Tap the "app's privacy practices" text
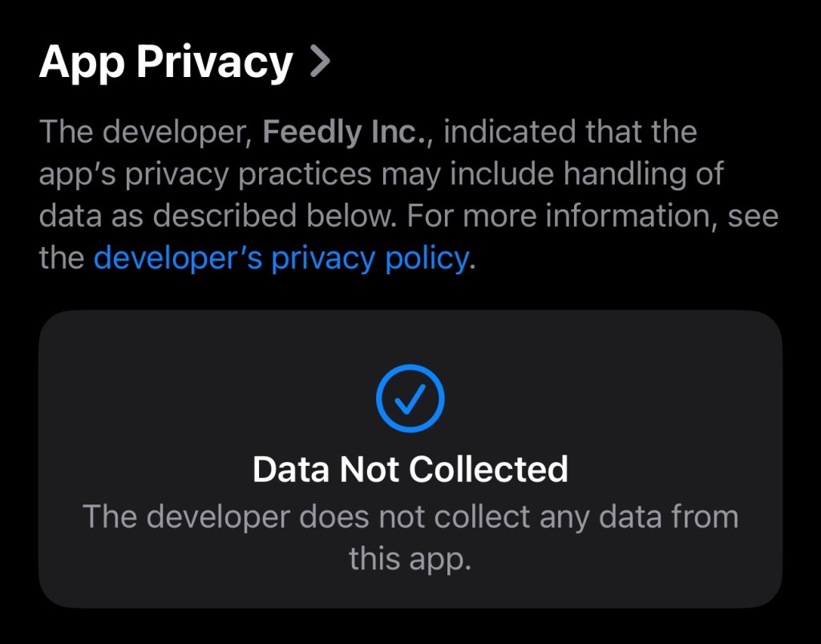 click(x=204, y=174)
